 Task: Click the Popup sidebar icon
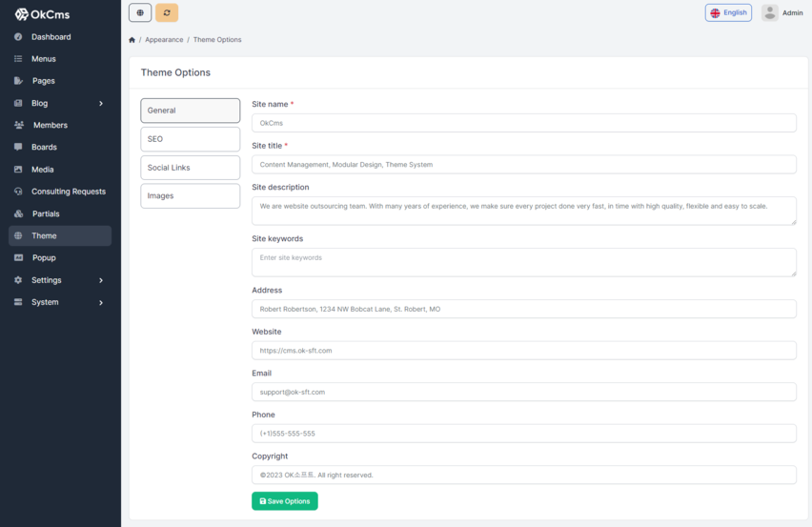(x=18, y=257)
